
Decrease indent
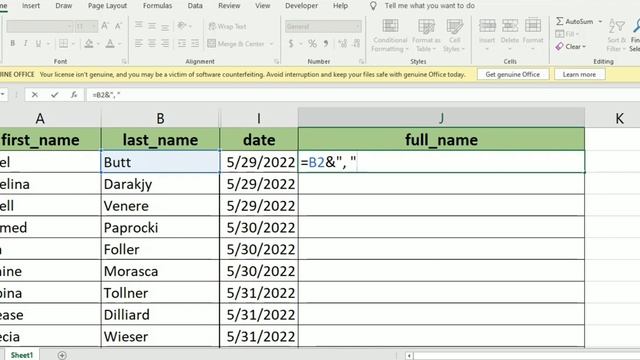click(182, 43)
